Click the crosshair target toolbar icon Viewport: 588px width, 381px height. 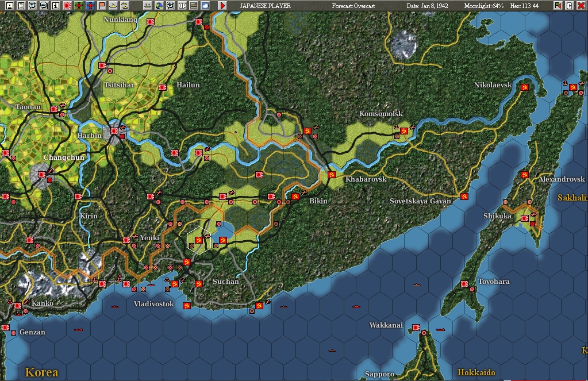(171, 5)
